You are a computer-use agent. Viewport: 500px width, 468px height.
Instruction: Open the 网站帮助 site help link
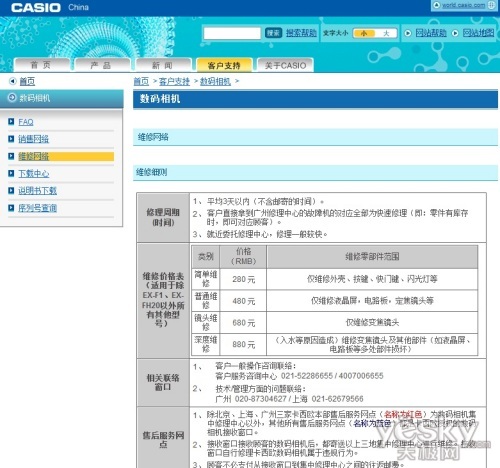click(x=431, y=33)
